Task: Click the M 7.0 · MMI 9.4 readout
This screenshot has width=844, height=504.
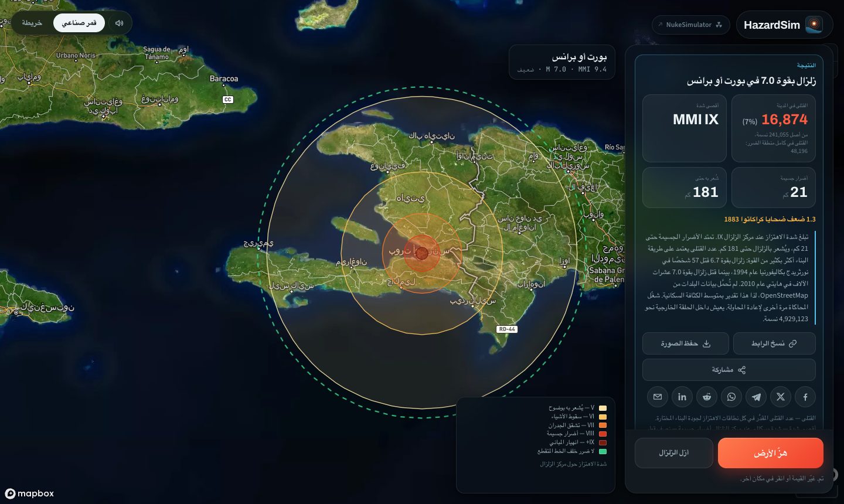Action: [576, 69]
